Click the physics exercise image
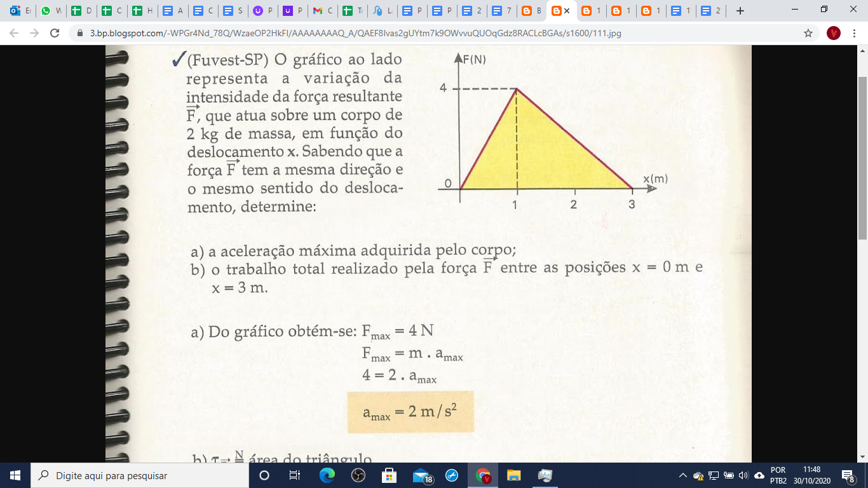This screenshot has height=488, width=868. [428, 254]
